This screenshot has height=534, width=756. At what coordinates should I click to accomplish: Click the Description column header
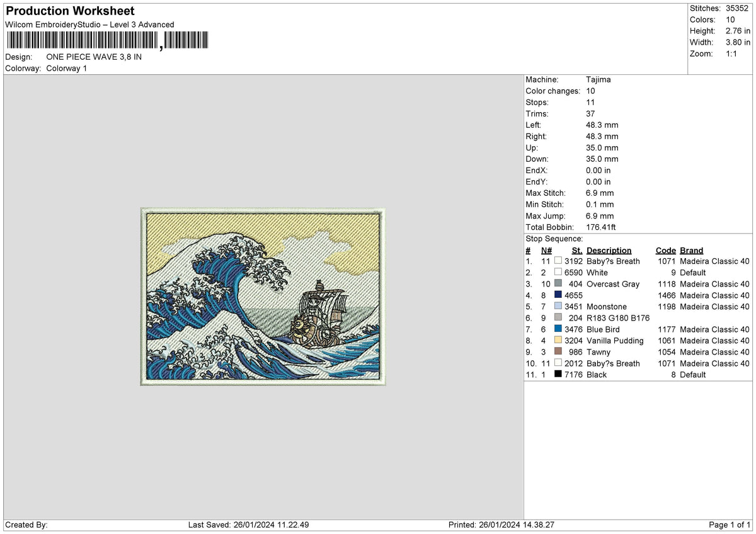[609, 251]
